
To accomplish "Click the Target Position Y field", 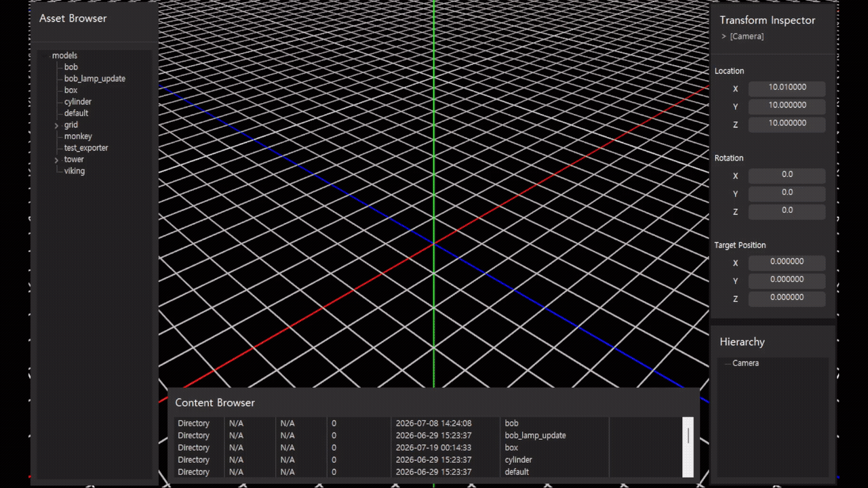I will click(787, 281).
